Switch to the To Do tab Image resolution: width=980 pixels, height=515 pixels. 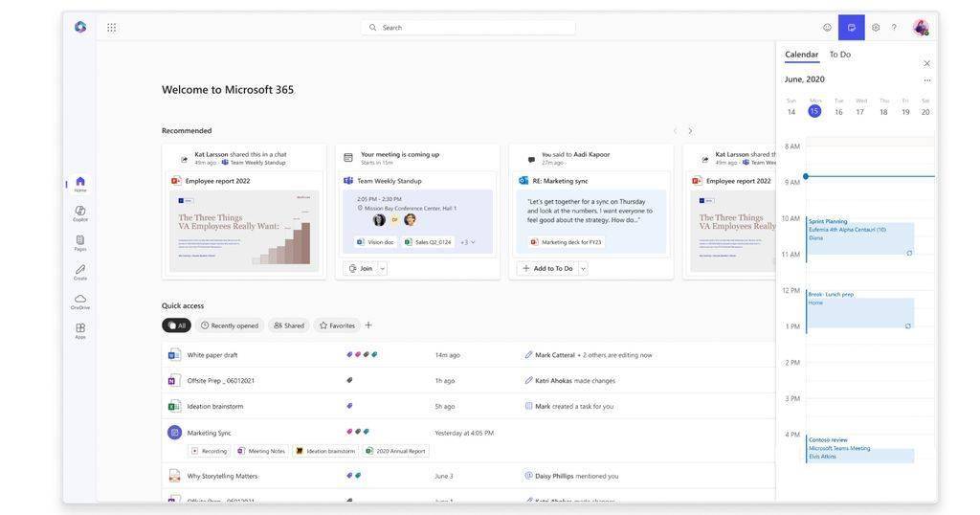point(839,55)
